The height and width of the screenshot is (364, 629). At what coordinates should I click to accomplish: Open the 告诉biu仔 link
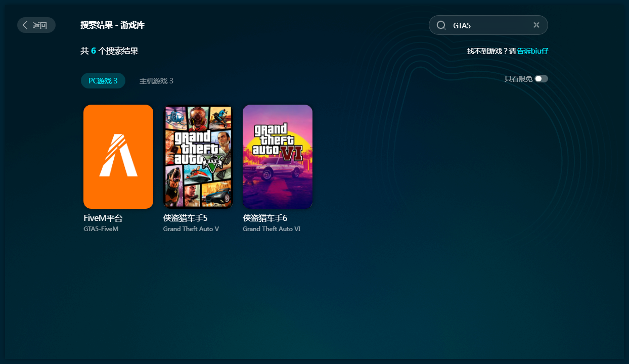[532, 51]
